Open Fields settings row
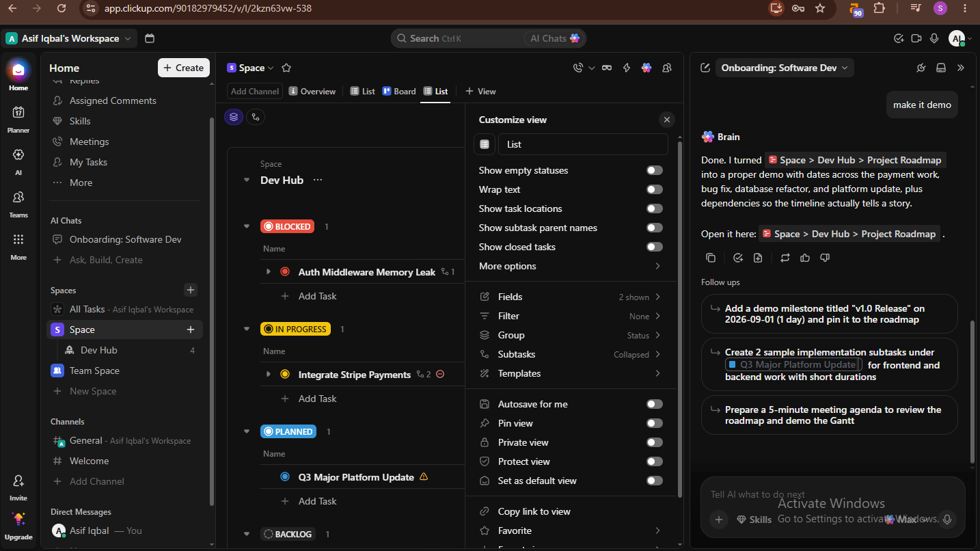980x551 pixels. point(571,297)
